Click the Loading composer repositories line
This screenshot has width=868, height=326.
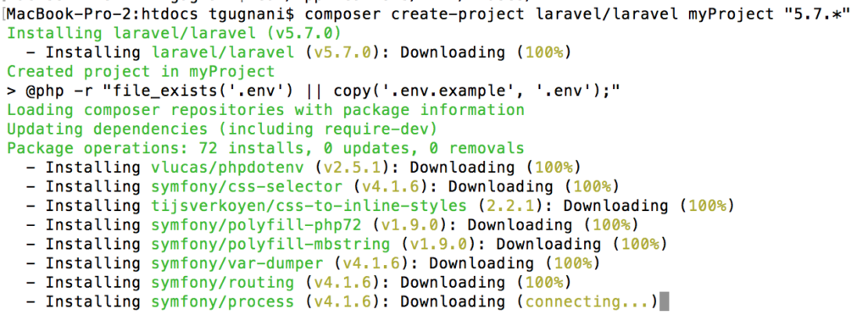265,110
